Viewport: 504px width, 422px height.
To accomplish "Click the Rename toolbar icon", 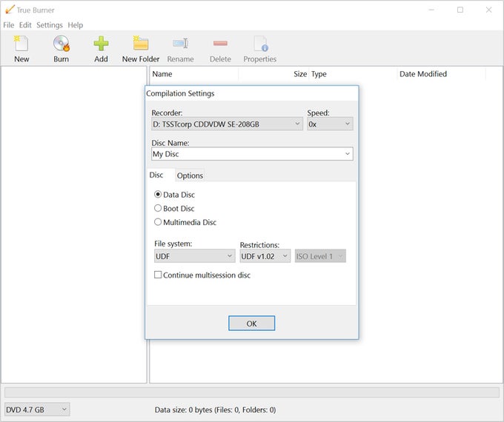I will coord(180,44).
